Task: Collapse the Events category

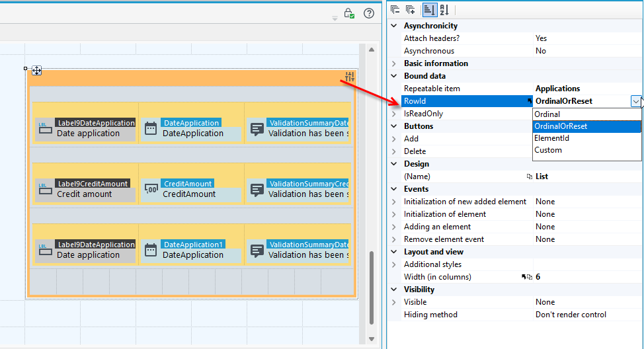Action: [x=394, y=189]
